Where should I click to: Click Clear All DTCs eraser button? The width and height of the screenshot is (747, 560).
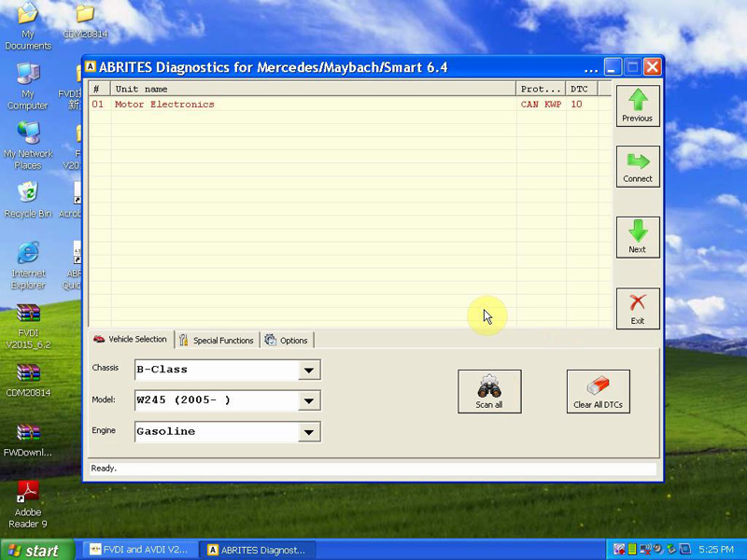pos(598,391)
